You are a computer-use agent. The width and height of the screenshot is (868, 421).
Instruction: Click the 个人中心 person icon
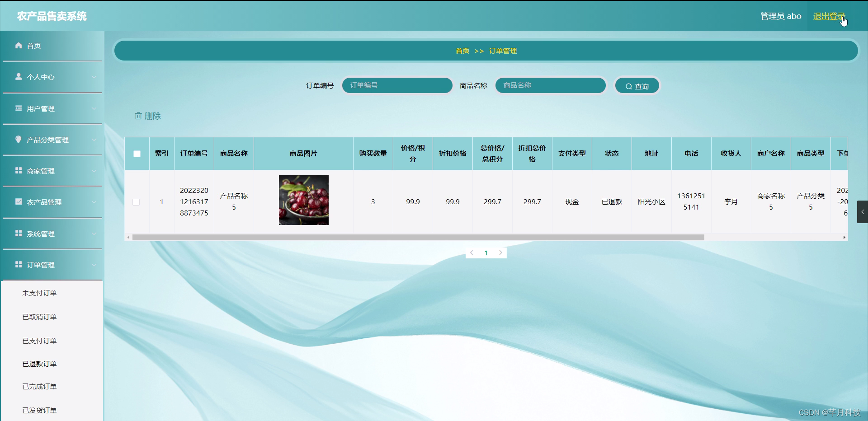[19, 77]
